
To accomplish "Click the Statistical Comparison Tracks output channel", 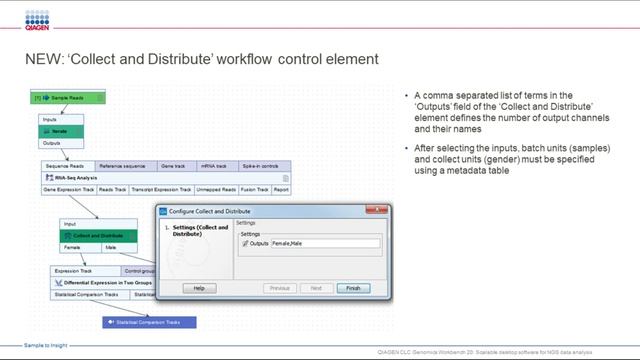I will tap(90, 295).
